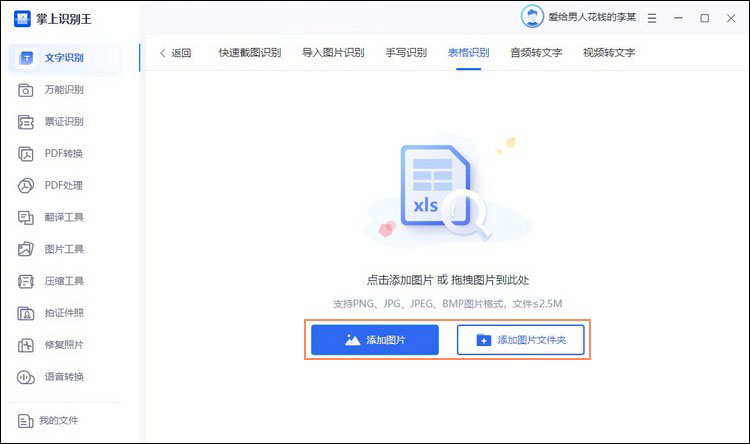Click the PDF处理 icon

click(x=25, y=186)
